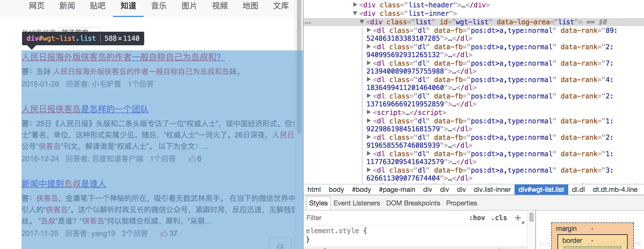This screenshot has height=249, width=644.
Task: Click the date 2018-01-26
Action: click(x=40, y=84)
